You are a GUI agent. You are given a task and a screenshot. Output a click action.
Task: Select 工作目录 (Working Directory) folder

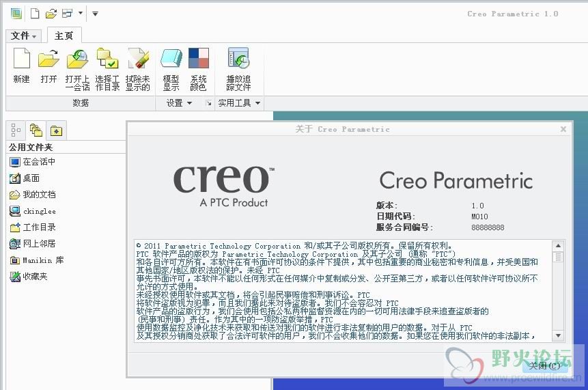(x=33, y=227)
